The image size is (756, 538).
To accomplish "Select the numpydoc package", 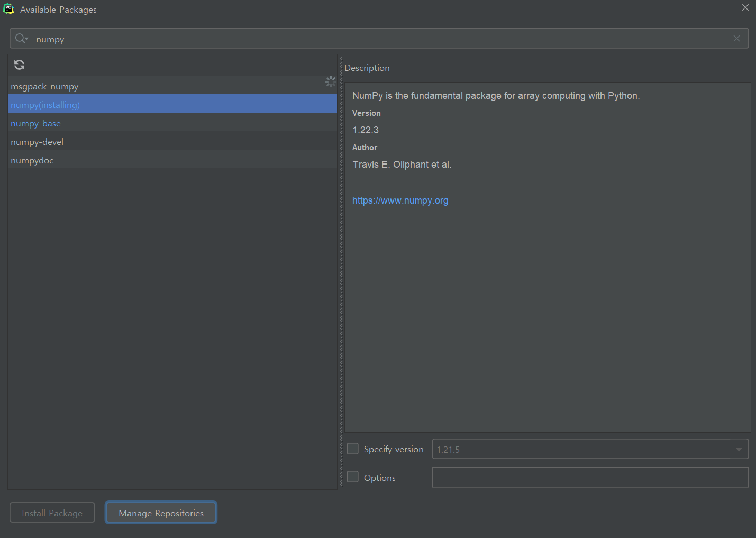I will (x=172, y=160).
